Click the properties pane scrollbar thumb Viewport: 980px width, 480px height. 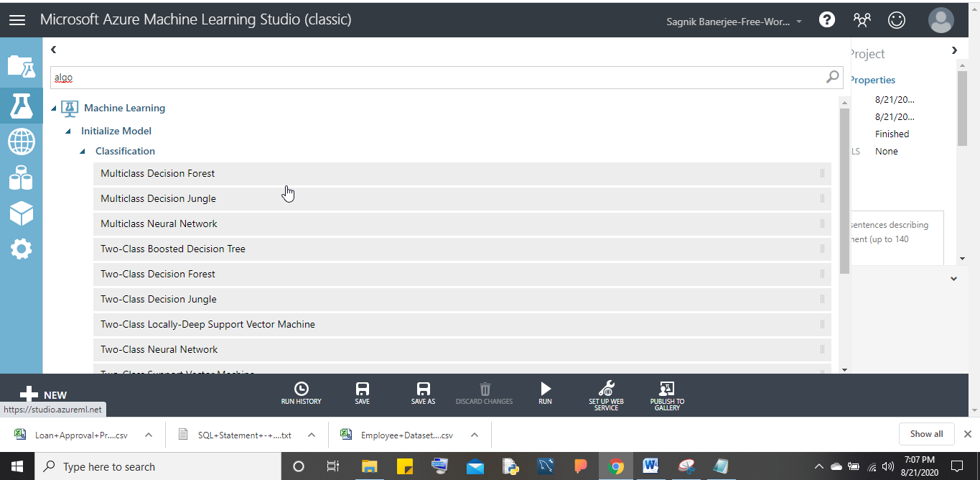tap(962, 108)
